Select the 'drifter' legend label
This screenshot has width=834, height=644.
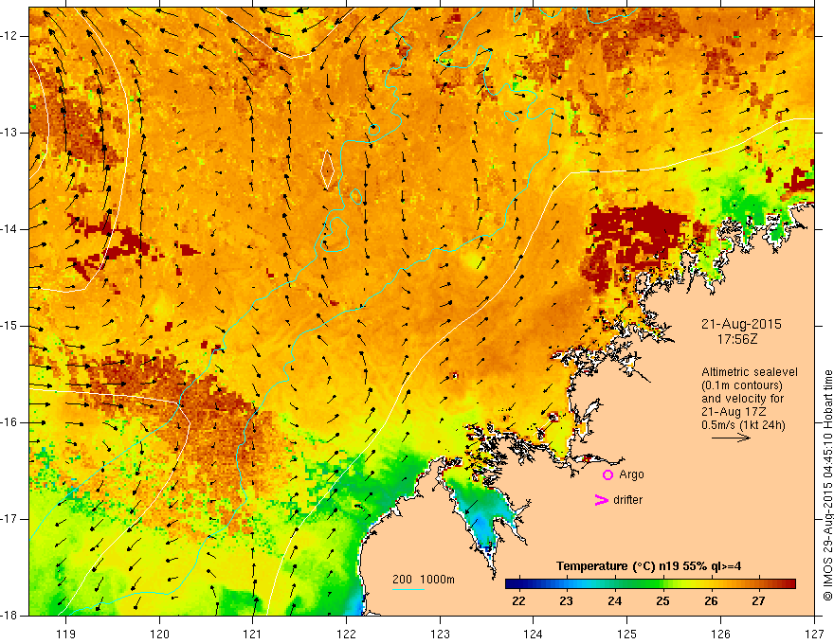click(627, 500)
